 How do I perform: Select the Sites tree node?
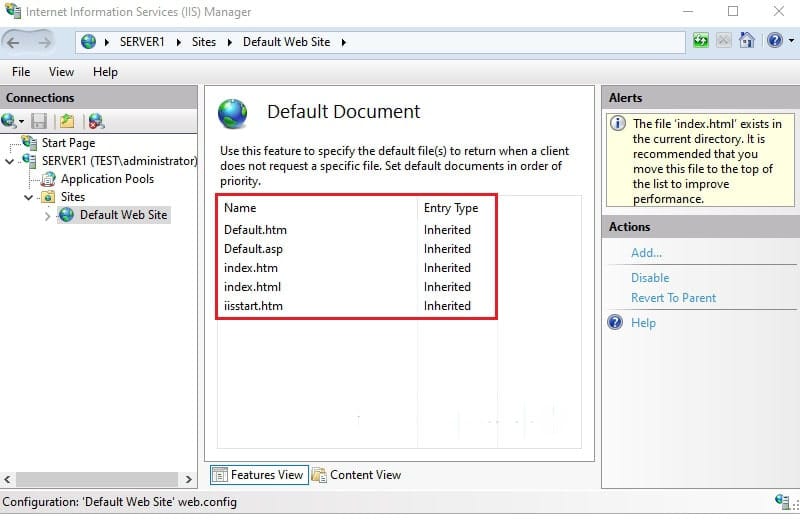pyautogui.click(x=73, y=197)
